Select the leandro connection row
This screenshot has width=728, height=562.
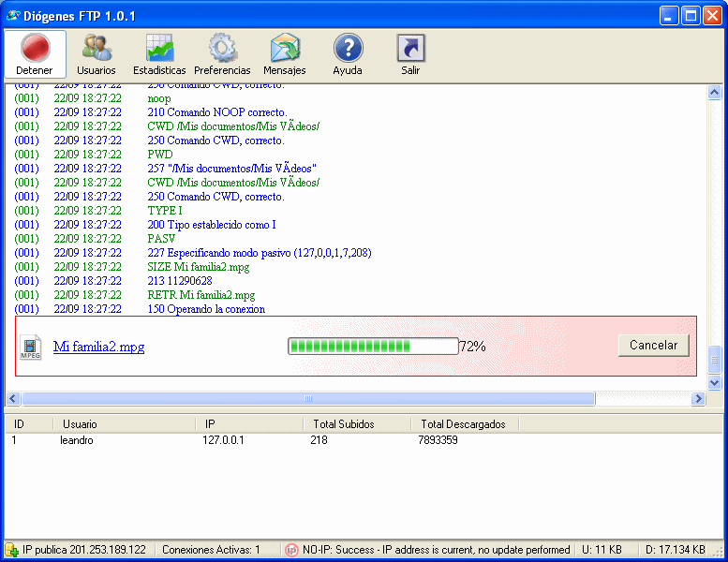(77, 440)
